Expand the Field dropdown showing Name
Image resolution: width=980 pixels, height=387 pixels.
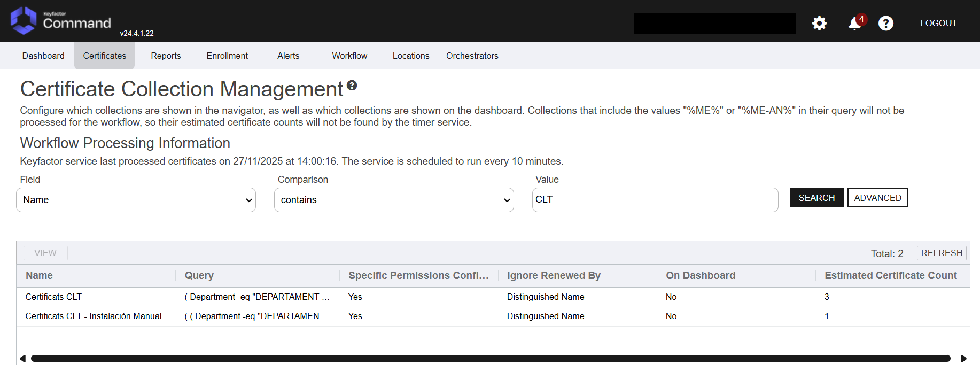pos(136,200)
